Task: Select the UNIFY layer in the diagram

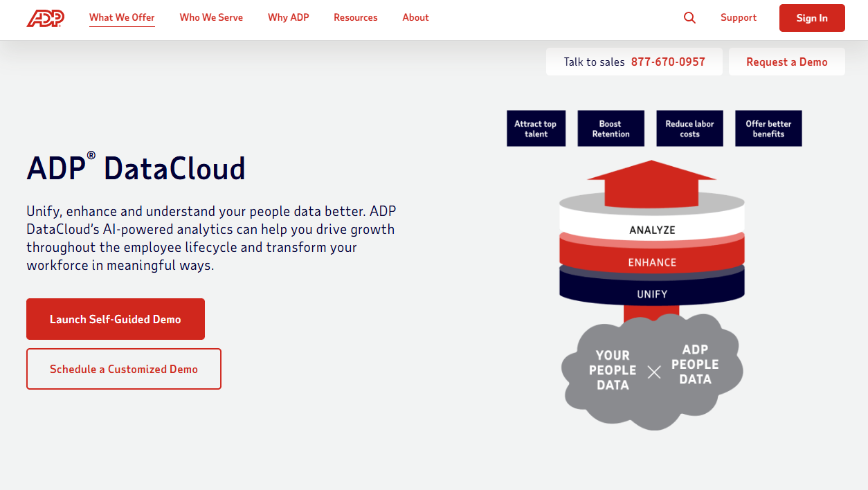Action: (651, 292)
